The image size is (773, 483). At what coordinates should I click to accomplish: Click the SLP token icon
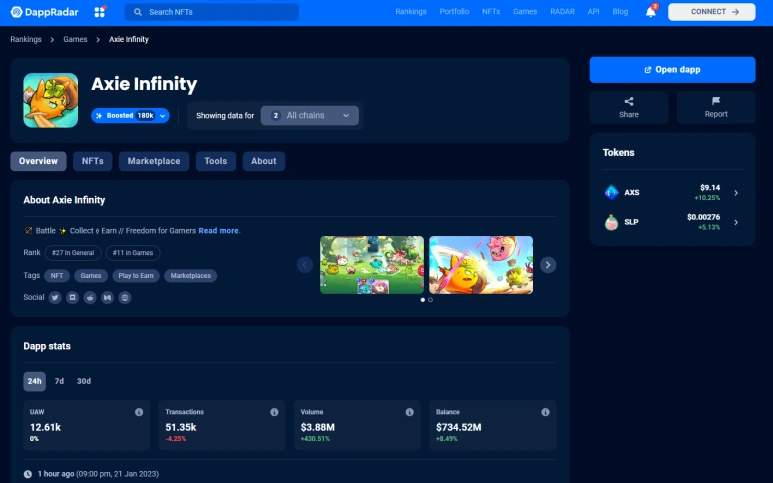tap(611, 222)
